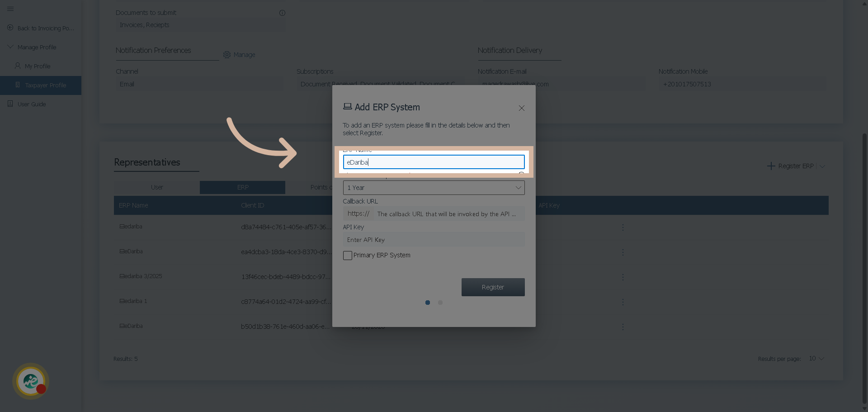Collapse the Manage Profile section

(10, 47)
